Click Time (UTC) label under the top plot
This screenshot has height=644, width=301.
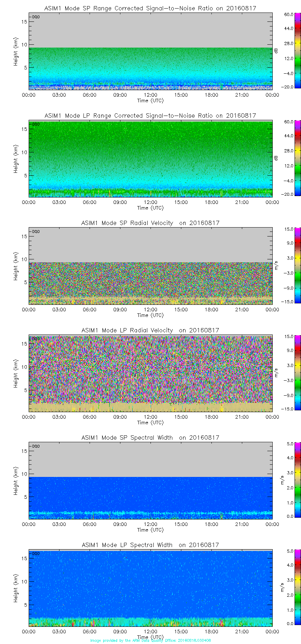click(150, 101)
